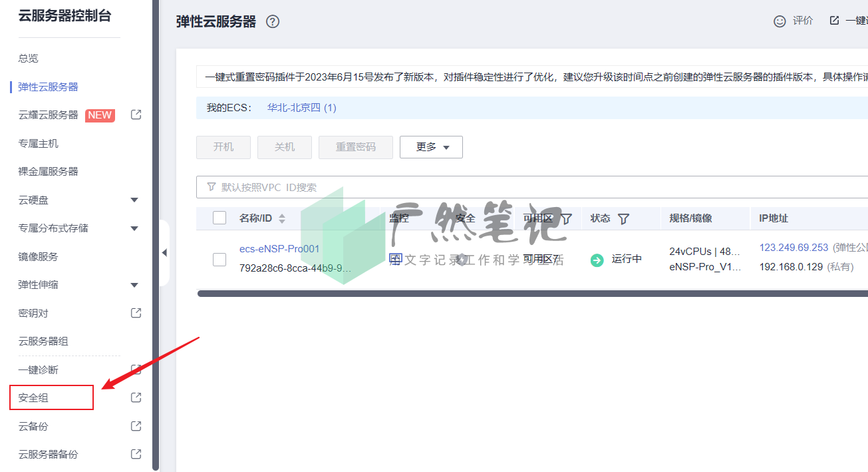Open external link icon for 一键诊断
This screenshot has width=868, height=472.
click(136, 369)
